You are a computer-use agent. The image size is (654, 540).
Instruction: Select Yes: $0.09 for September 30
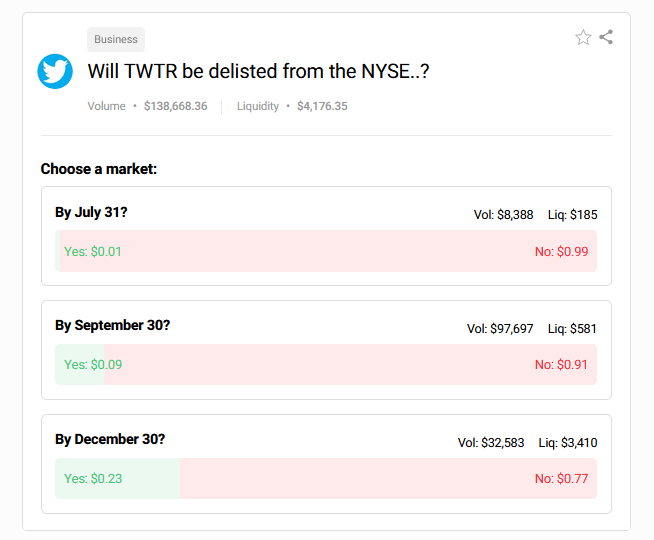click(93, 364)
